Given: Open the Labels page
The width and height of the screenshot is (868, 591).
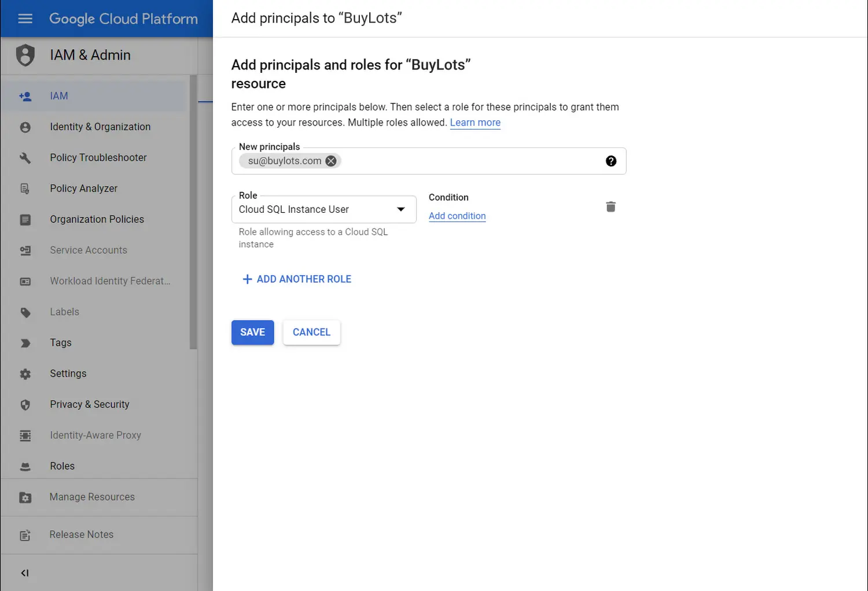Looking at the screenshot, I should pyautogui.click(x=64, y=312).
